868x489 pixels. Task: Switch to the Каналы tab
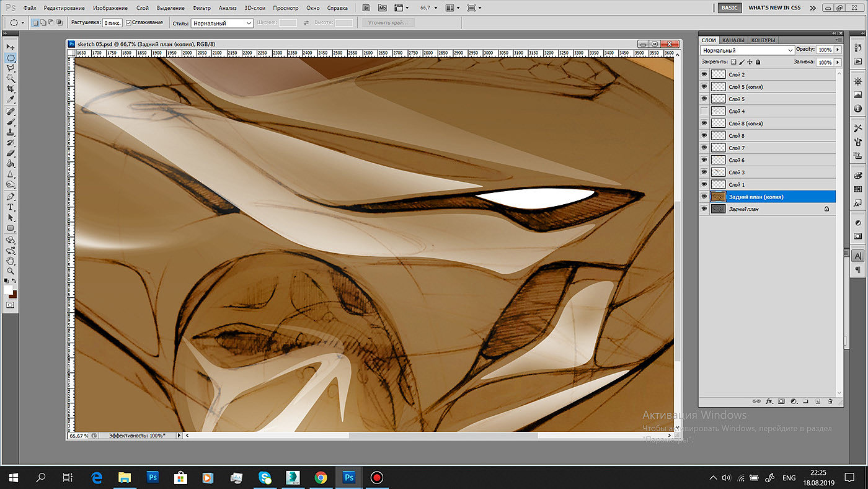click(x=733, y=40)
